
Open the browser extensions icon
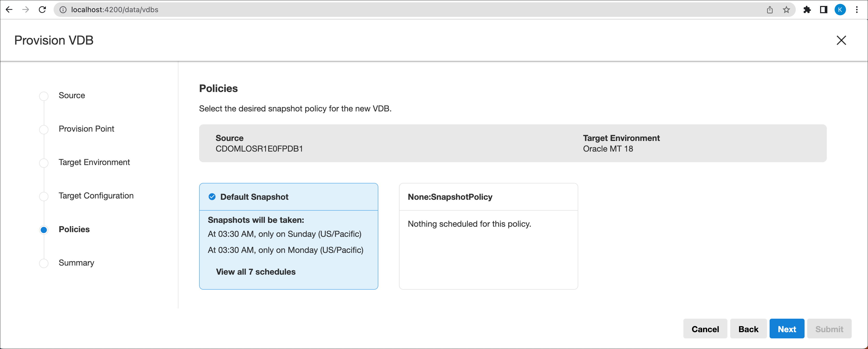(807, 9)
